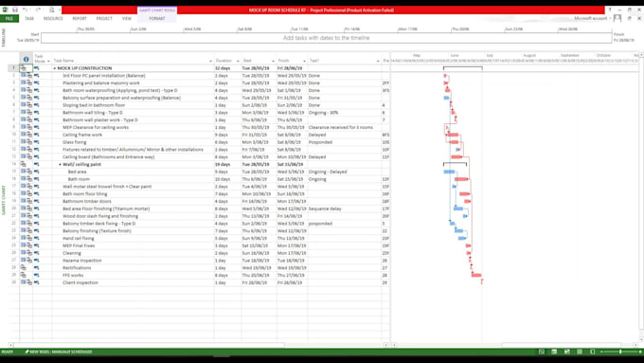Click the Gantt Chart view icon in status bar

pos(542,352)
